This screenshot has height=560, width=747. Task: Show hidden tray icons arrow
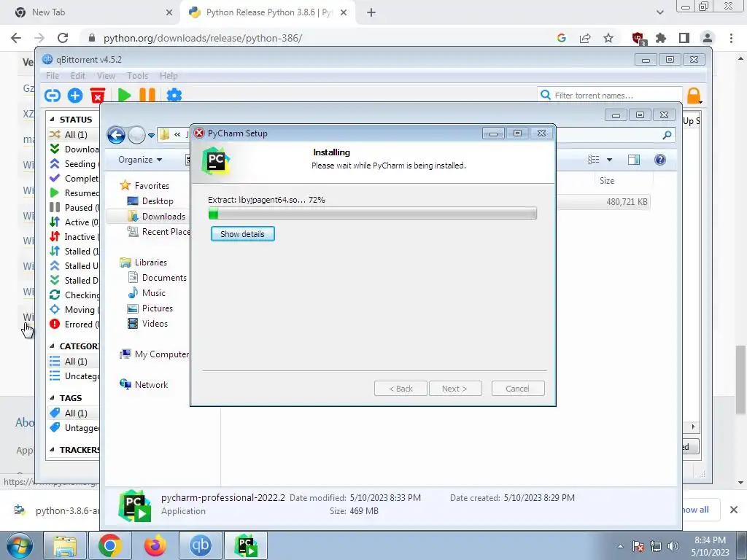pyautogui.click(x=620, y=547)
